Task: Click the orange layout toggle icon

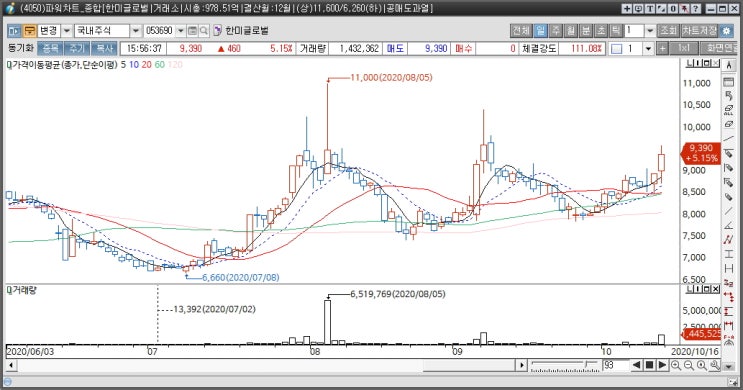Action: [29, 31]
